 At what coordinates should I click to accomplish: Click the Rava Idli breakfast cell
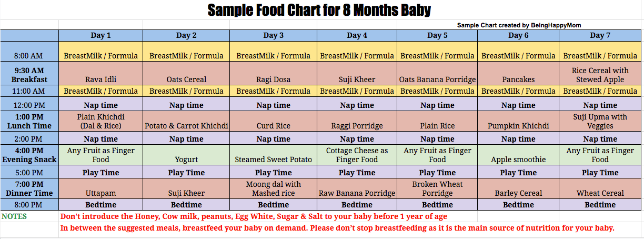(x=101, y=74)
